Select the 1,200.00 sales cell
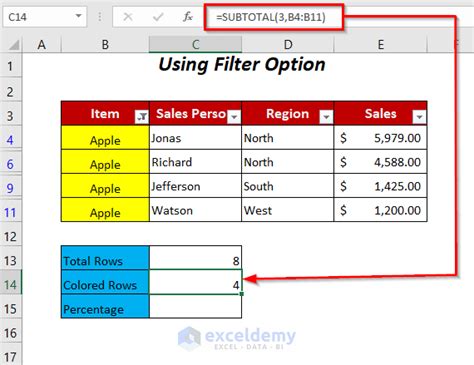The width and height of the screenshot is (474, 365). (380, 210)
